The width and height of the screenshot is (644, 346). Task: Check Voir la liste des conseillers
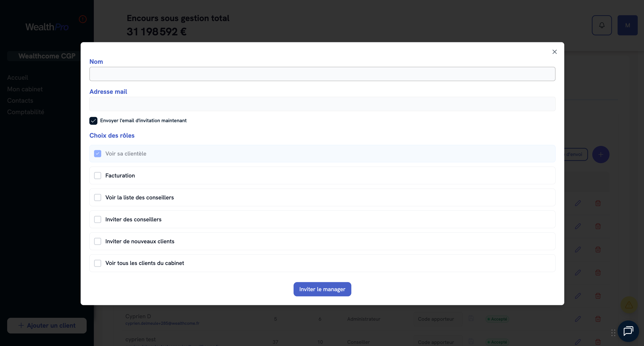(97, 197)
